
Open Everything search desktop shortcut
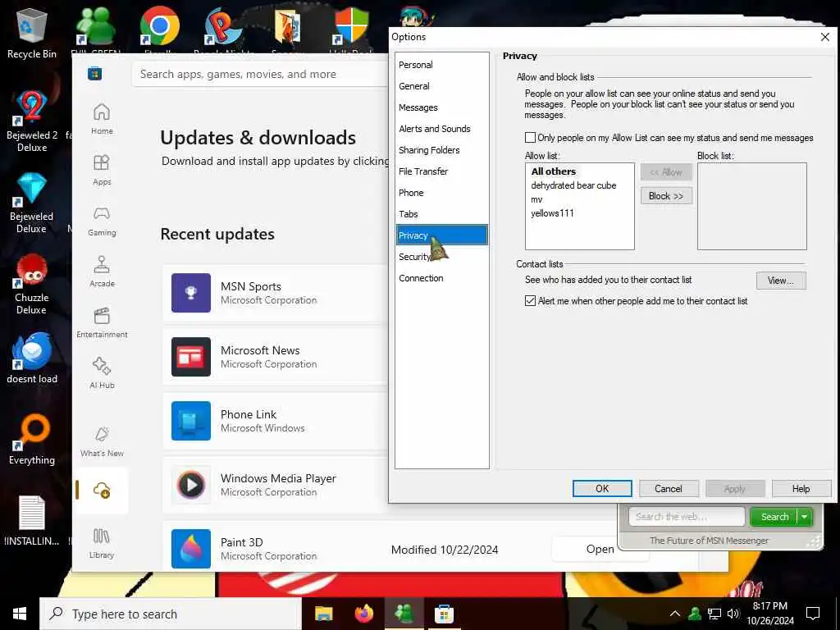click(x=32, y=440)
